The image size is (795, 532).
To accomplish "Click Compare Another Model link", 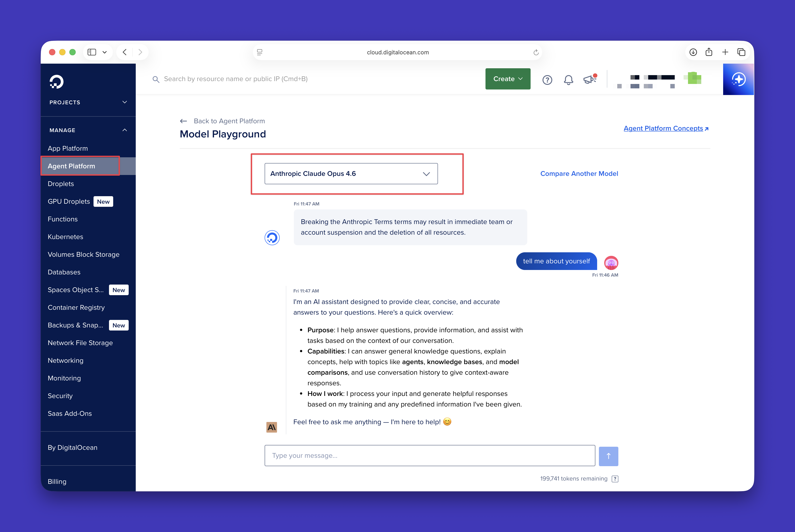I will coord(579,174).
